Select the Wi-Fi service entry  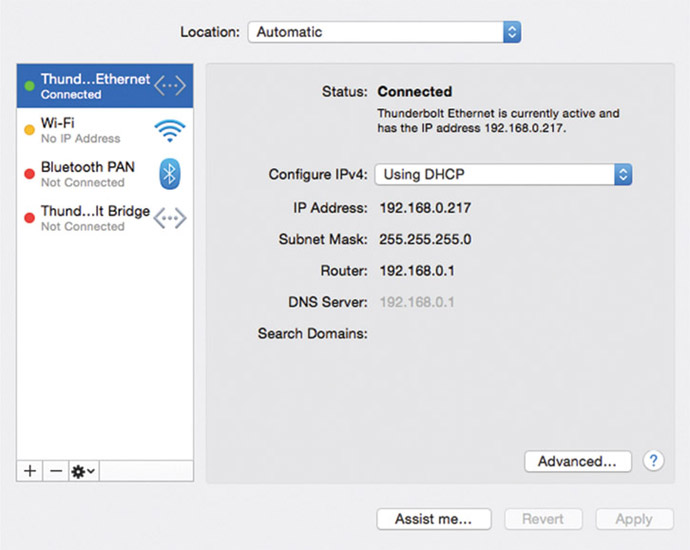coord(105,130)
